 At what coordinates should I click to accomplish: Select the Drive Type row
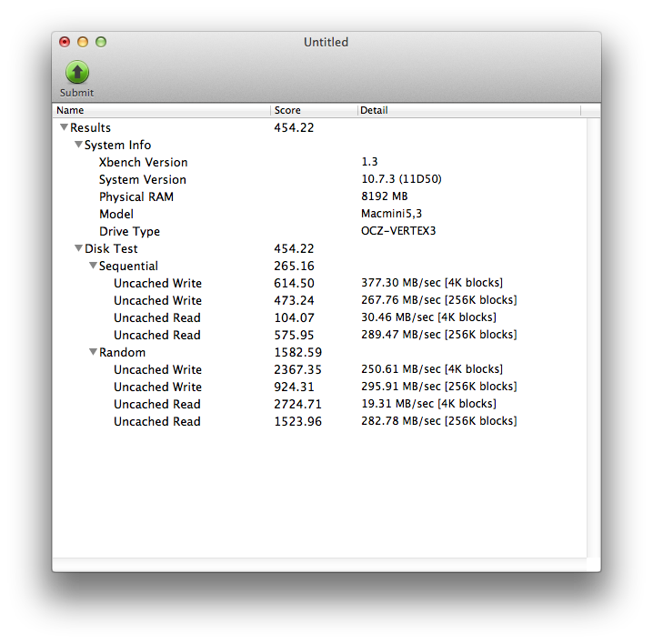click(x=319, y=231)
